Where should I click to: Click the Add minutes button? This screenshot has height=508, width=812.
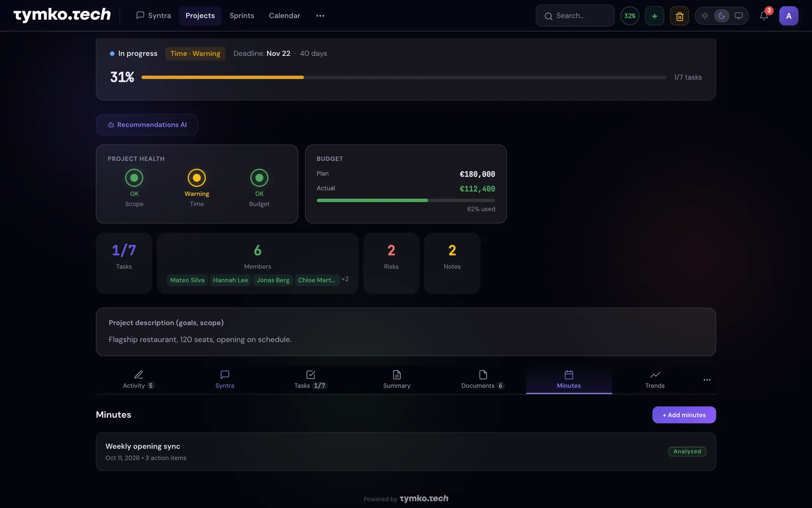pos(684,415)
